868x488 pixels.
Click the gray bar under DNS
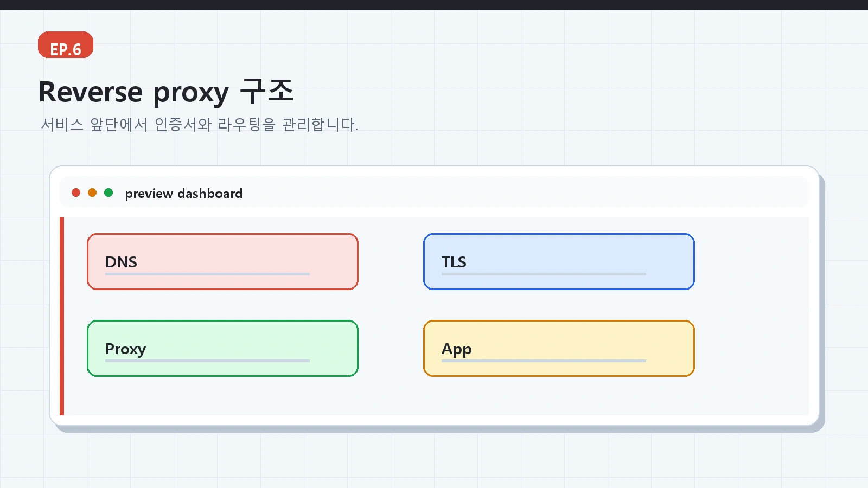point(207,274)
